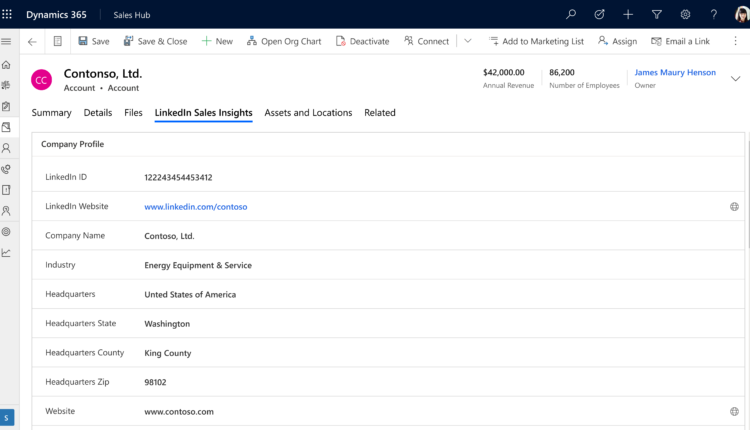Open the more commands overflow menu
The image size is (750, 430).
click(x=734, y=41)
